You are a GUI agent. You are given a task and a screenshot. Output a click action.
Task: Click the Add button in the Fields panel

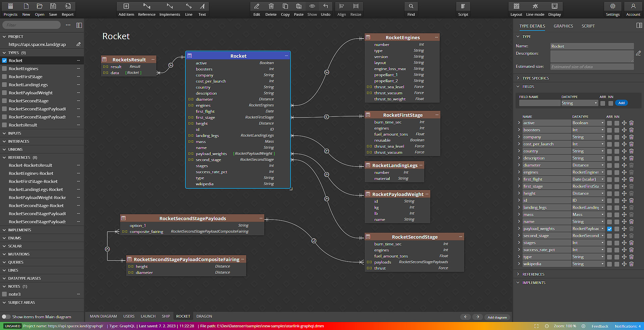tap(622, 103)
